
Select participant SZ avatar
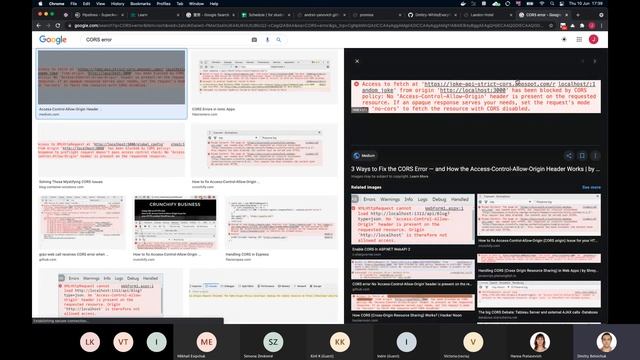(x=273, y=342)
